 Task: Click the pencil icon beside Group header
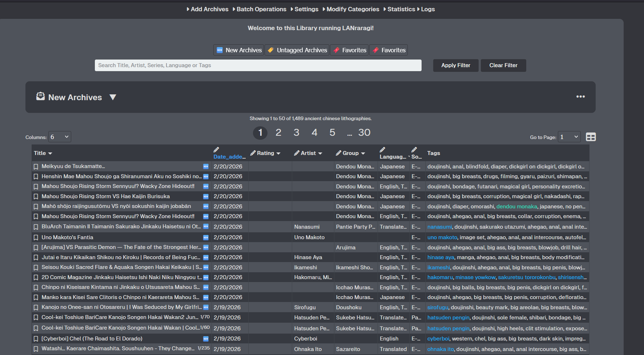(x=339, y=153)
